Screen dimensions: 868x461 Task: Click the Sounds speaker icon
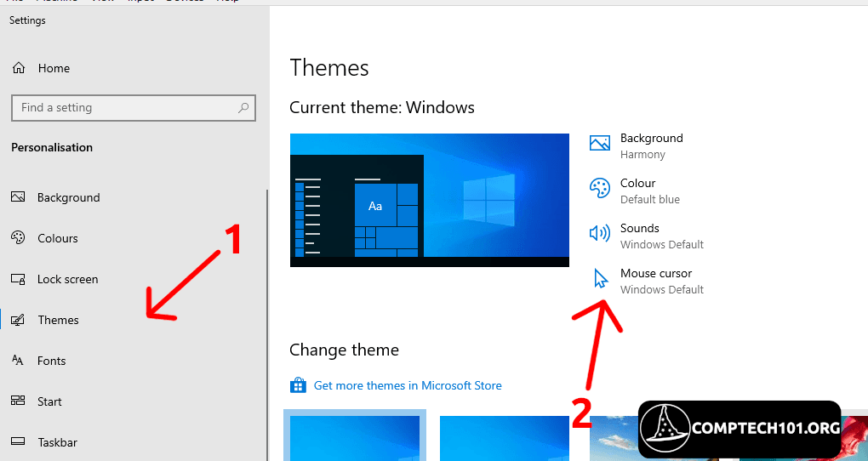600,234
